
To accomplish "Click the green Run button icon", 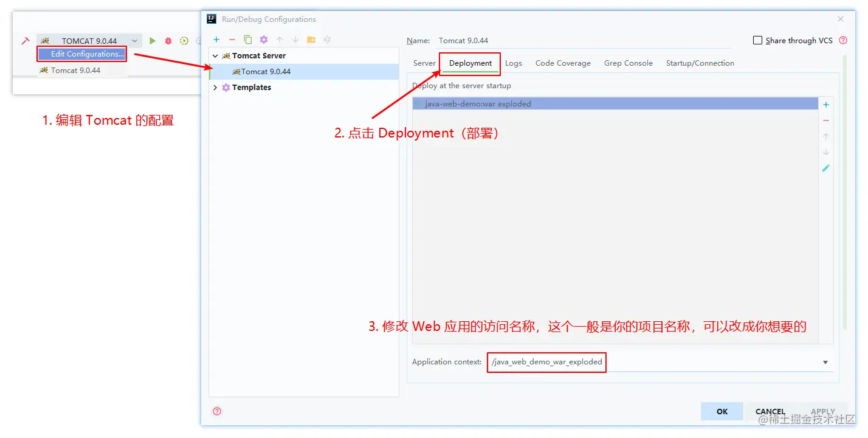I will point(153,41).
